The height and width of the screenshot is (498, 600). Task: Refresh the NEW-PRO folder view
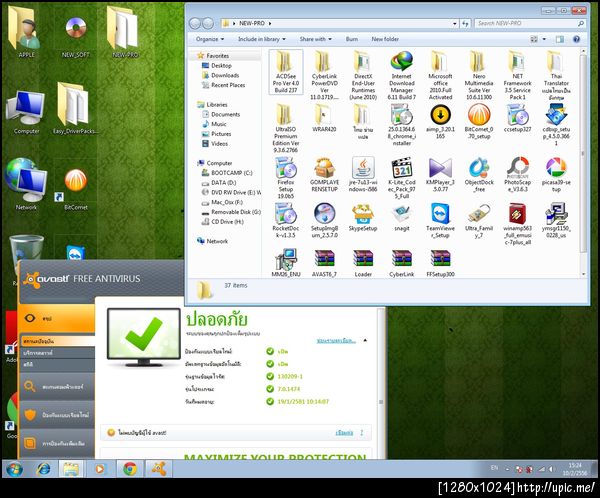pos(465,23)
